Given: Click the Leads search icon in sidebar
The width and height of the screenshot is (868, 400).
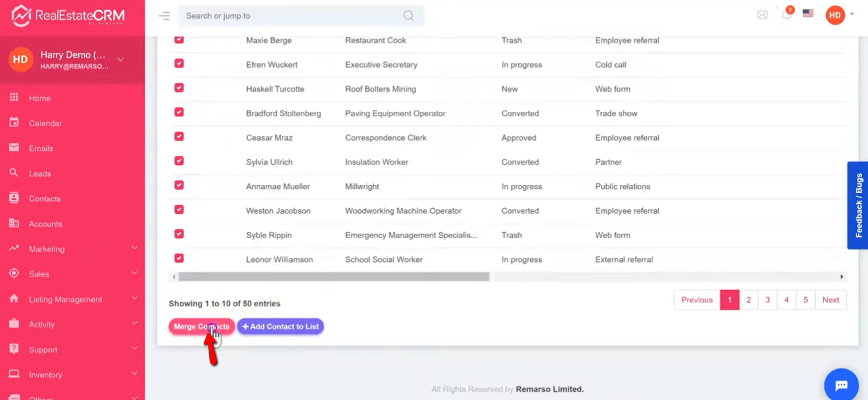Looking at the screenshot, I should click(x=14, y=173).
